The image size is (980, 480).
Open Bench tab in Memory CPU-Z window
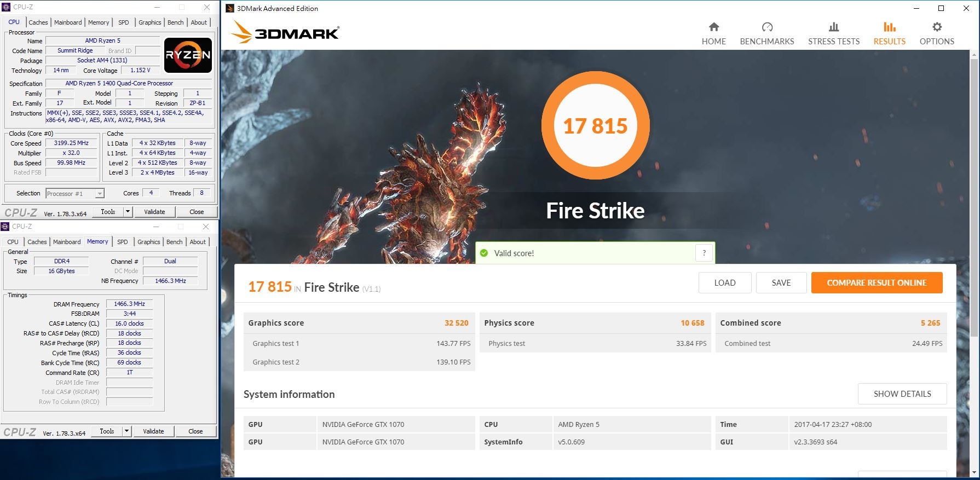click(x=175, y=242)
